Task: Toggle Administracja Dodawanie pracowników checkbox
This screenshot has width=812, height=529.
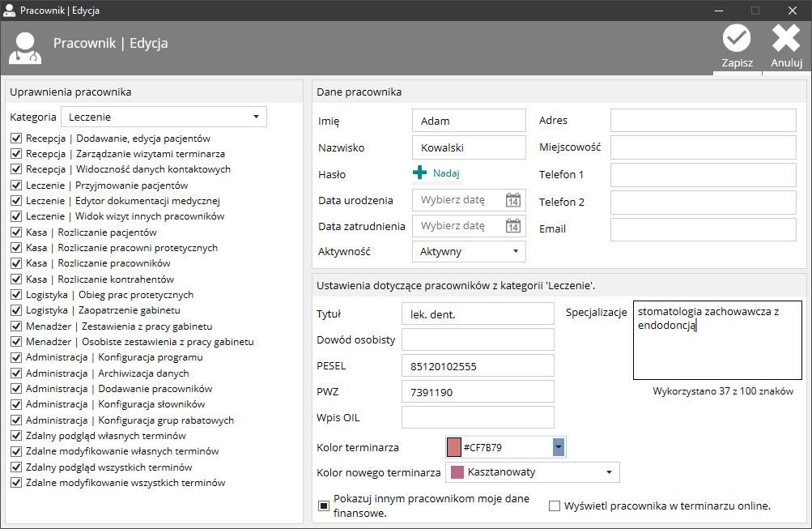Action: coord(16,389)
